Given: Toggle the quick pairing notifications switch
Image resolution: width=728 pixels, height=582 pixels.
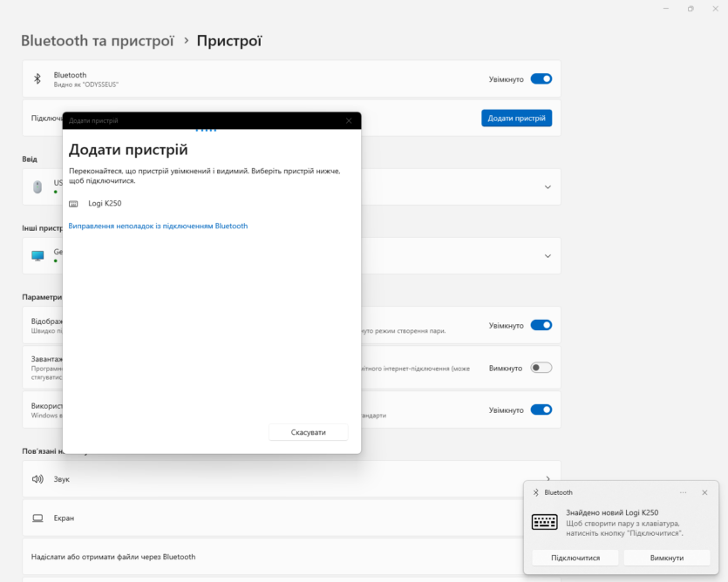Looking at the screenshot, I should point(541,325).
